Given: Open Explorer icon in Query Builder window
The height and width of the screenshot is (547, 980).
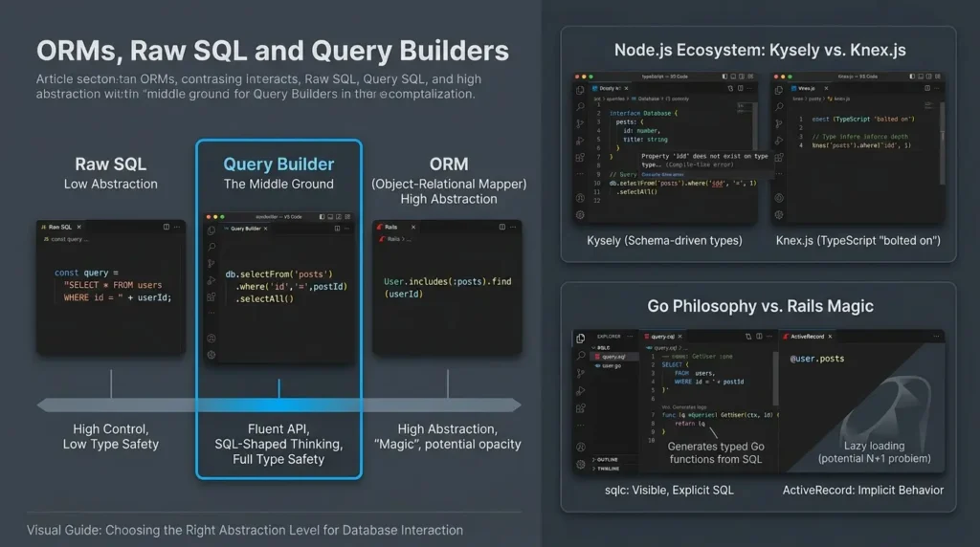Looking at the screenshot, I should [212, 230].
